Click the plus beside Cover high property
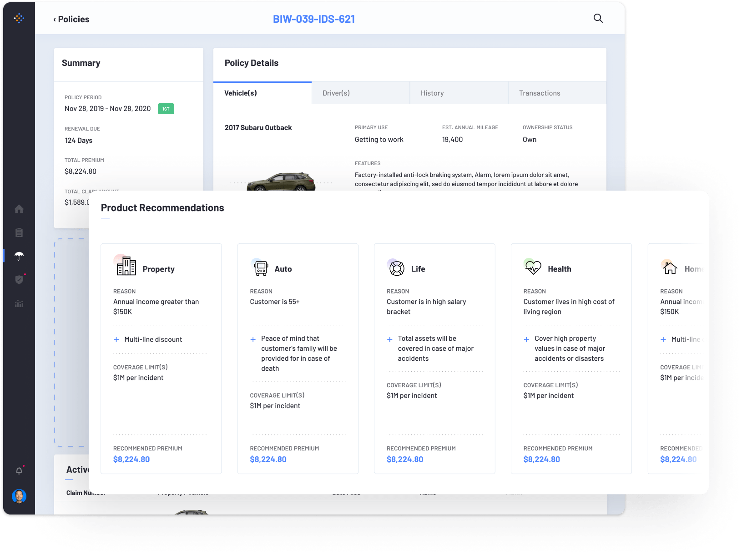The image size is (747, 560). point(526,339)
